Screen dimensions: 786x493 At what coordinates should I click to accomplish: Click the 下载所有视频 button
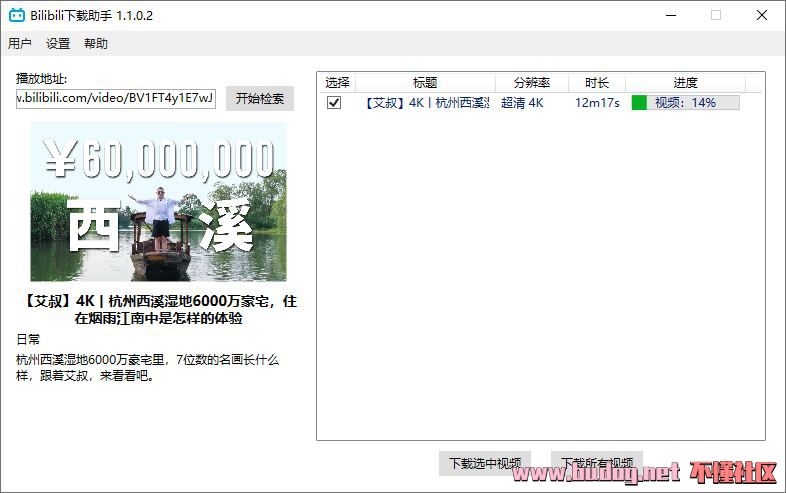tap(597, 464)
